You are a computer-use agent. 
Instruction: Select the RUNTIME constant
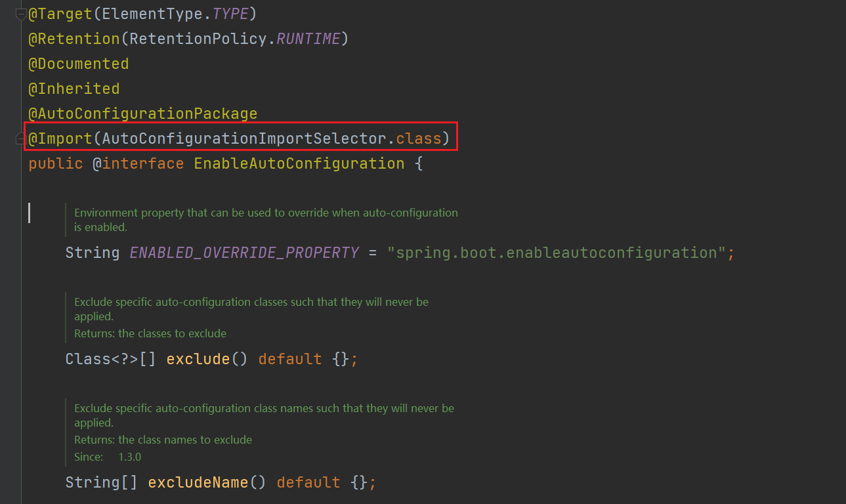[308, 39]
